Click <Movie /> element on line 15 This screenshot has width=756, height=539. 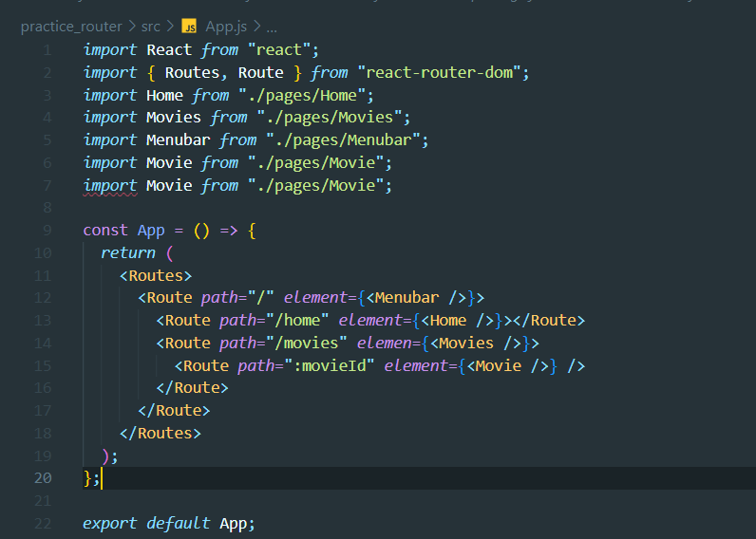[x=507, y=365]
